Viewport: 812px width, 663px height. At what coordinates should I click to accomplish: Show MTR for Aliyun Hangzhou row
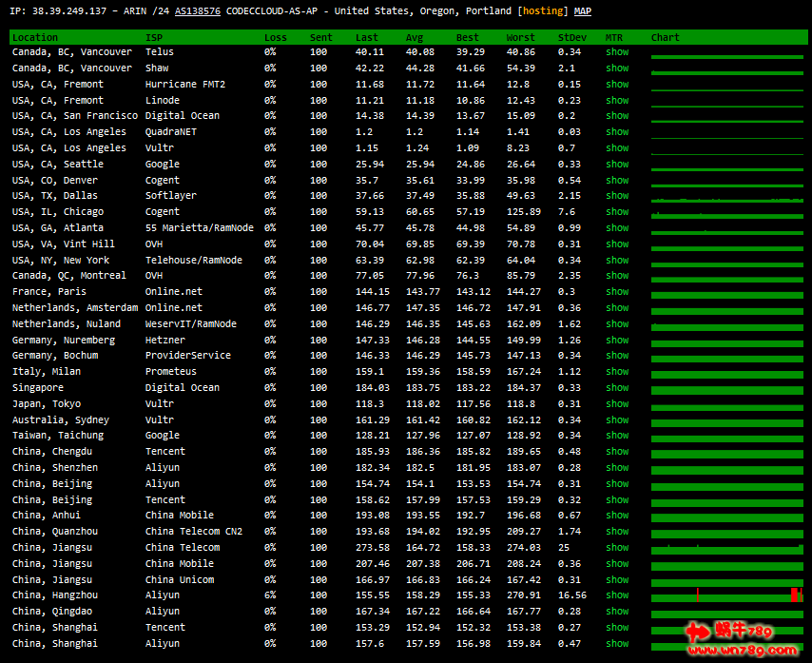click(x=617, y=595)
